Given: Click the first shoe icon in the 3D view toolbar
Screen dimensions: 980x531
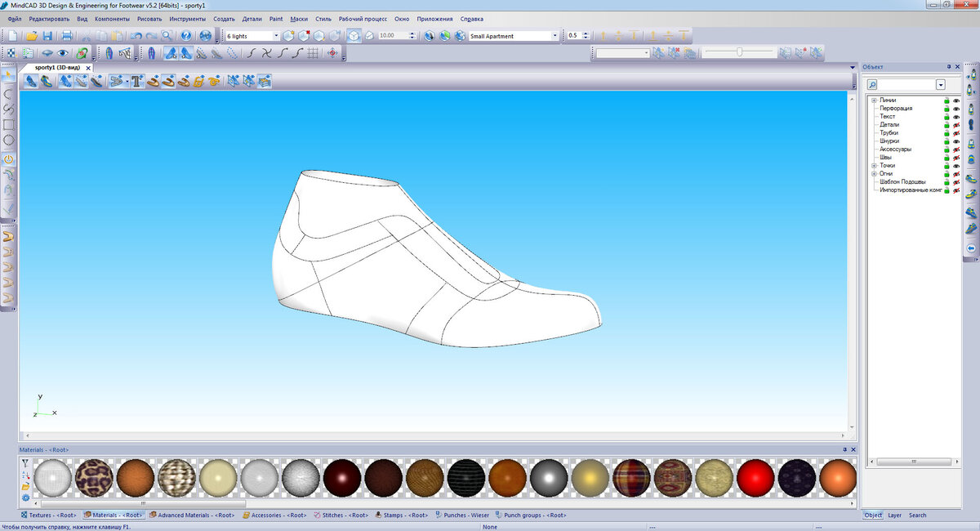Looking at the screenshot, I should click(30, 81).
